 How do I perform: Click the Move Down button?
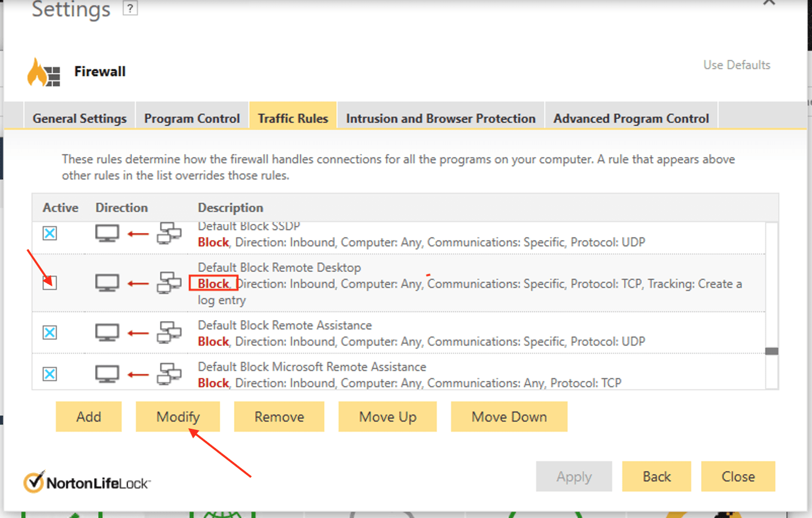point(509,417)
